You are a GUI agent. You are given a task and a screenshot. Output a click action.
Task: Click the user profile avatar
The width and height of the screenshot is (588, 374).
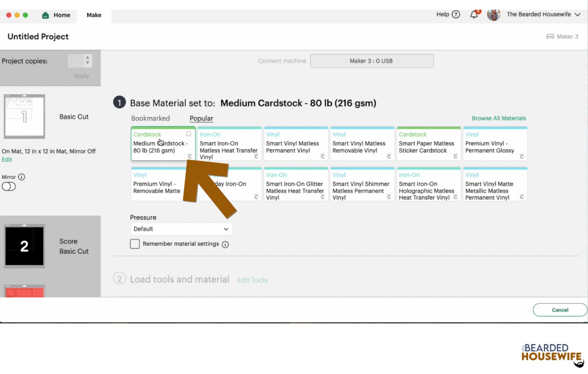494,15
